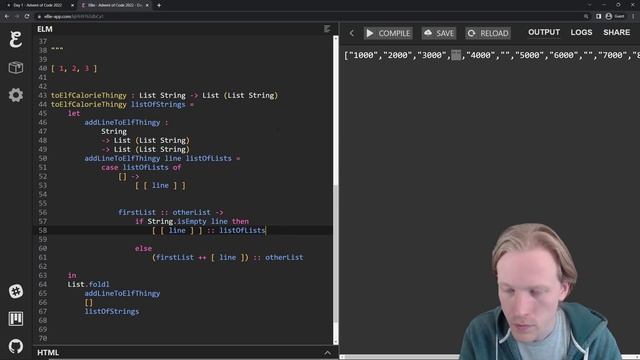Open the browser three-dot menu
The height and width of the screenshot is (360, 640).
(x=633, y=16)
